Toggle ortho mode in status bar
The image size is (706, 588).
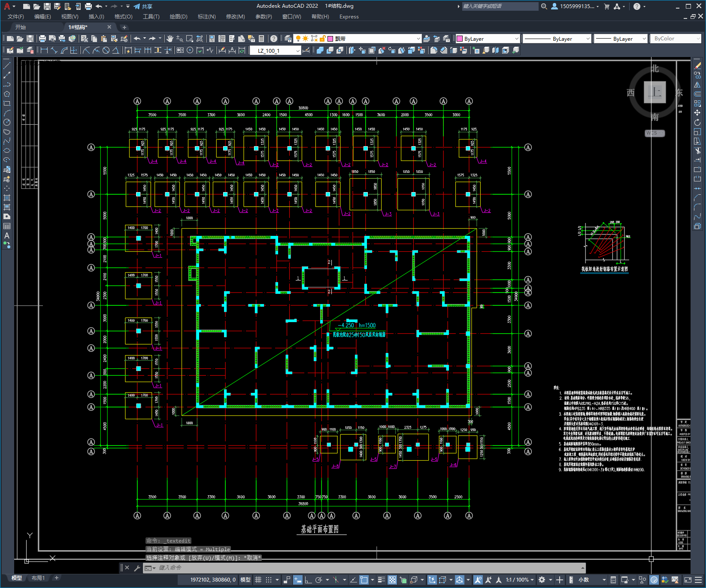(308, 580)
